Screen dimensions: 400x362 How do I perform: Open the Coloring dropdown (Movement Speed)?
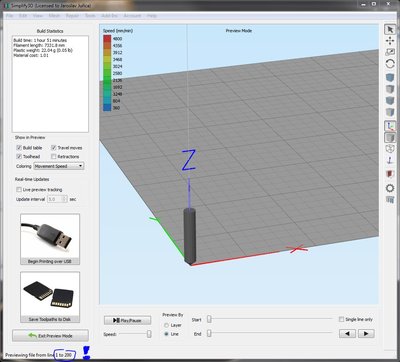click(59, 166)
